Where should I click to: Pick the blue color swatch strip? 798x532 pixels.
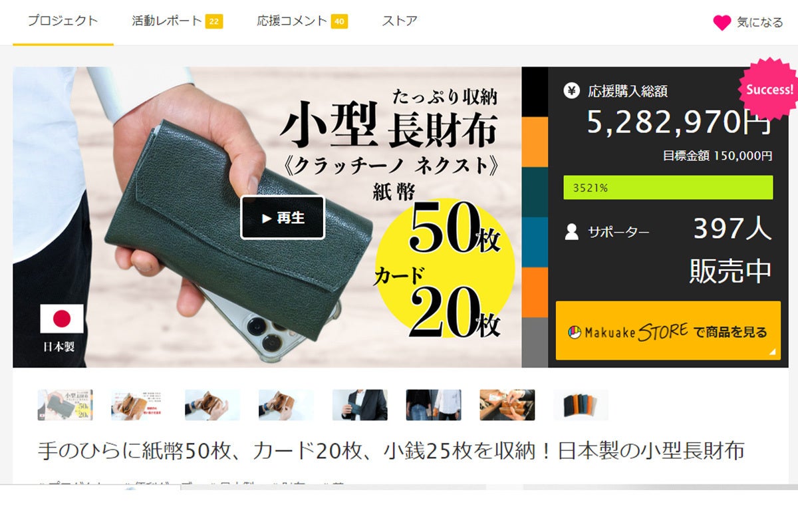535,242
